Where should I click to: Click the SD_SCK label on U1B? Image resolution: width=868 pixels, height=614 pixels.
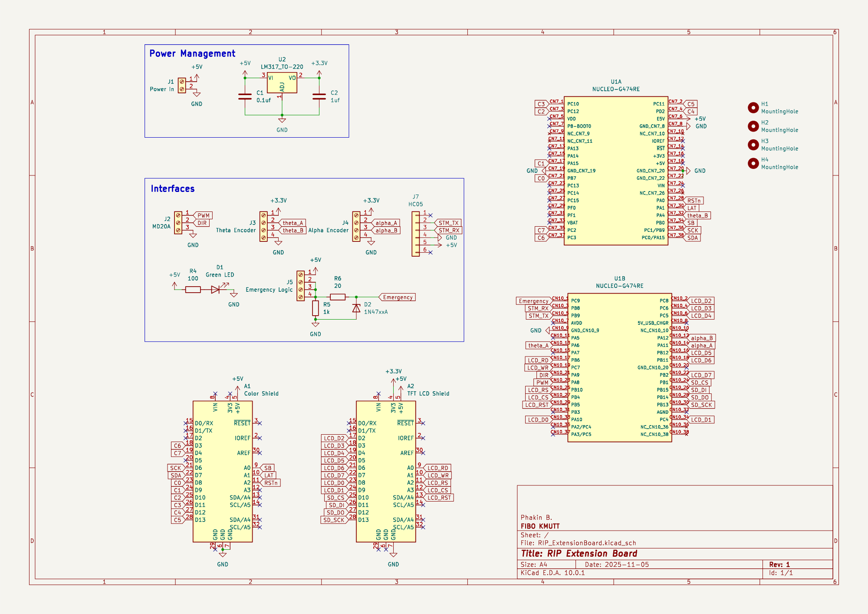point(701,405)
